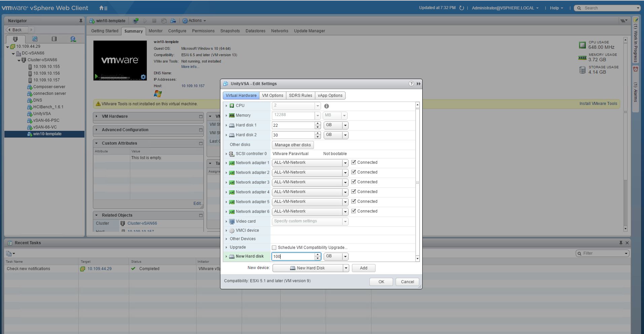Click the home menu icon in header

[103, 8]
